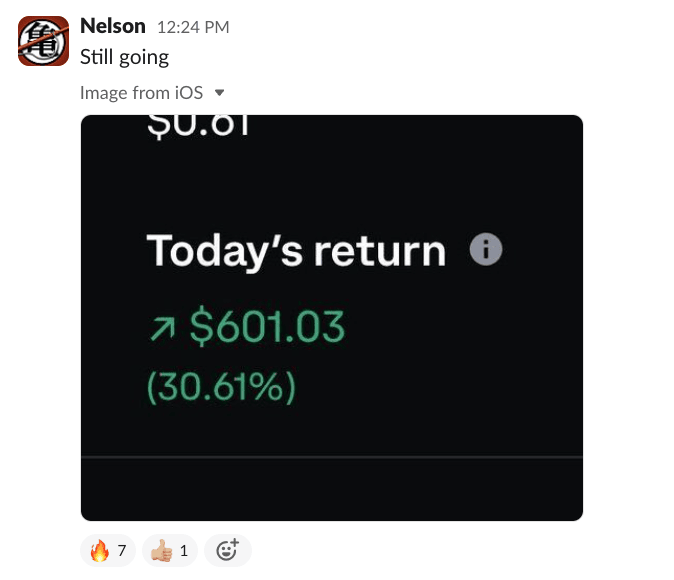Click the thumbs up count of 1
The width and height of the screenshot is (674, 580).
click(183, 550)
